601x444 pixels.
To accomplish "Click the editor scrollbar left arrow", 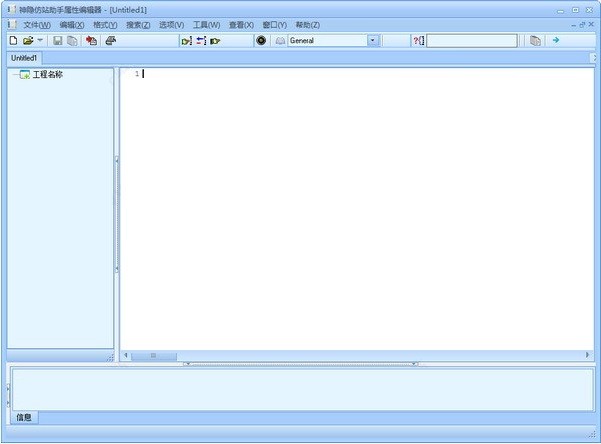I will (126, 355).
